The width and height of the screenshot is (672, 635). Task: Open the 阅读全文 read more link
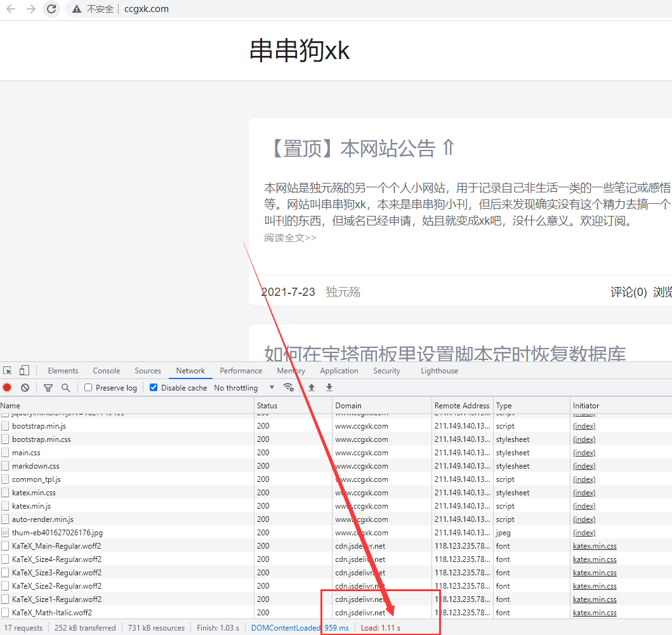[x=290, y=237]
